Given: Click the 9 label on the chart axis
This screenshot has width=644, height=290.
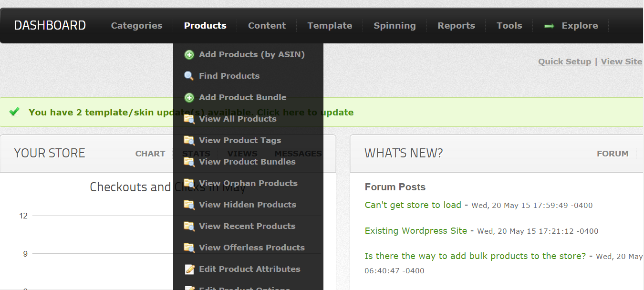Looking at the screenshot, I should tap(25, 254).
